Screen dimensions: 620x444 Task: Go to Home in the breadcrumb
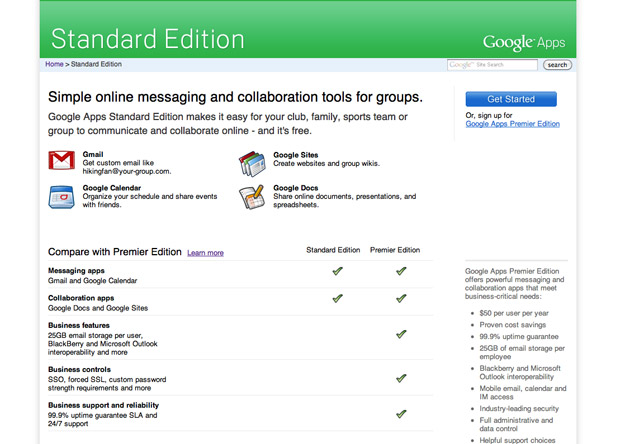pyautogui.click(x=55, y=64)
